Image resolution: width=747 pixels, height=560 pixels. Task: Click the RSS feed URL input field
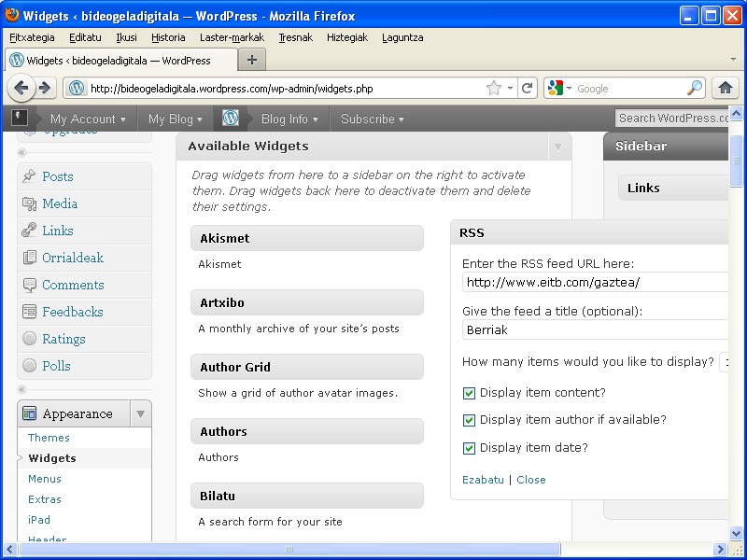coord(595,283)
